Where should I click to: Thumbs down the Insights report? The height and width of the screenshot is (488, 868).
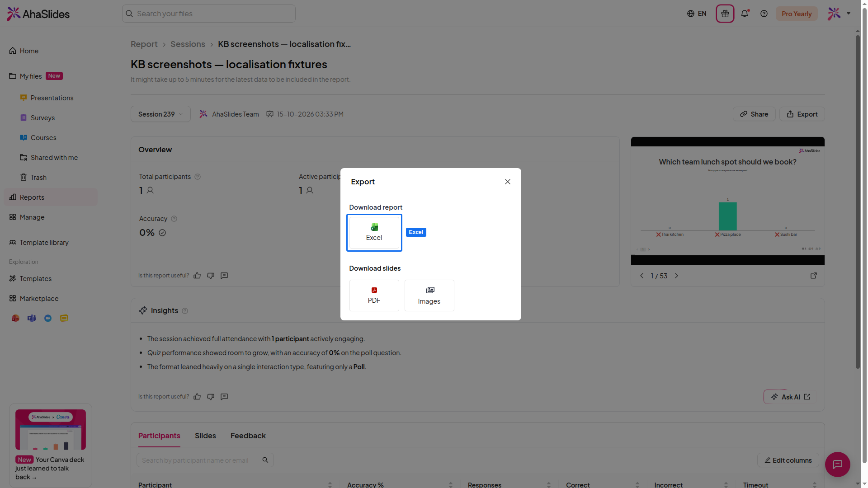(211, 397)
